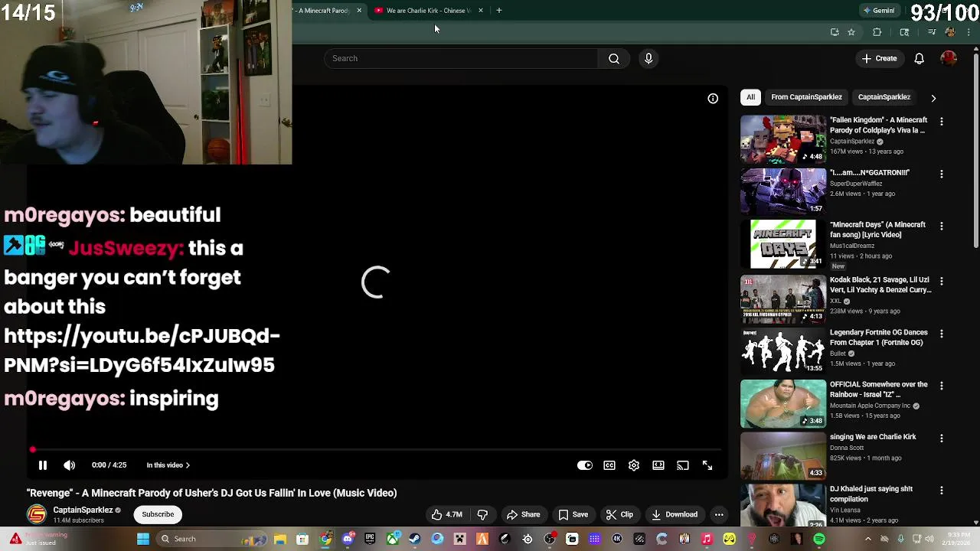Show hidden system tray icons
Image resolution: width=980 pixels, height=551 pixels.
[867, 539]
